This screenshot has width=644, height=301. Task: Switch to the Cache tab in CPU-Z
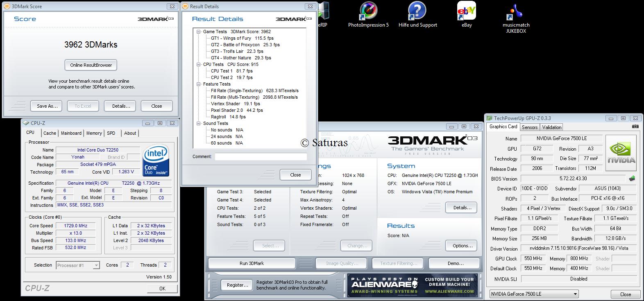pyautogui.click(x=50, y=133)
